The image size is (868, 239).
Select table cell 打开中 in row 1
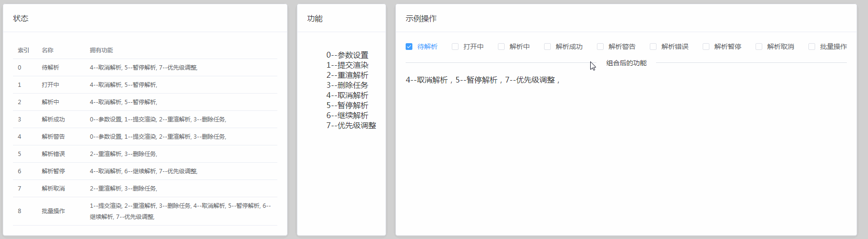[x=50, y=85]
